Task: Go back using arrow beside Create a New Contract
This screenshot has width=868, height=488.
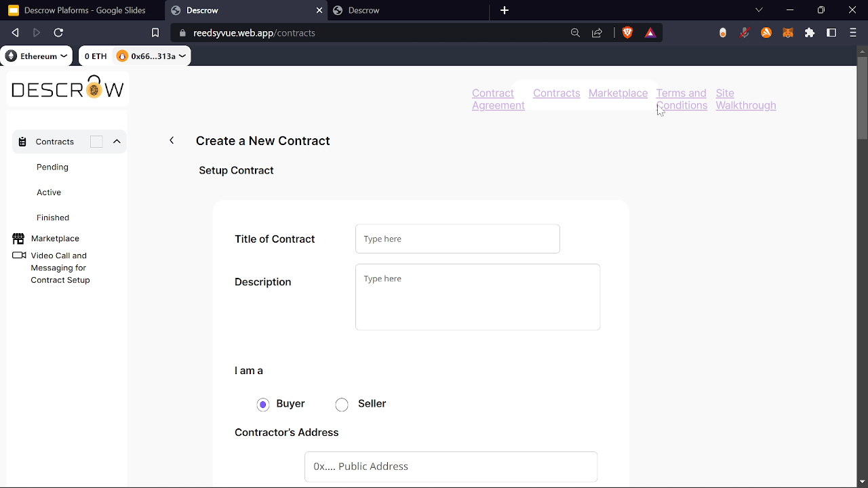Action: [172, 140]
